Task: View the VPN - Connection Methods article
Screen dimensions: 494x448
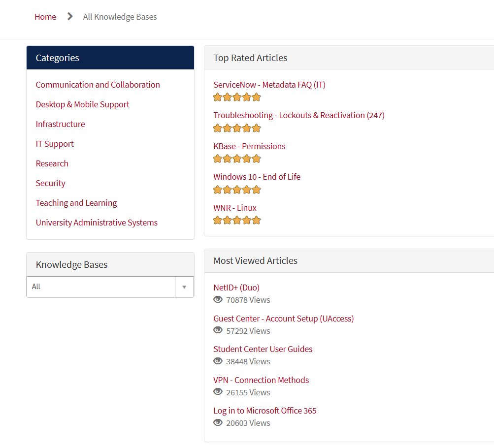Action: (261, 380)
